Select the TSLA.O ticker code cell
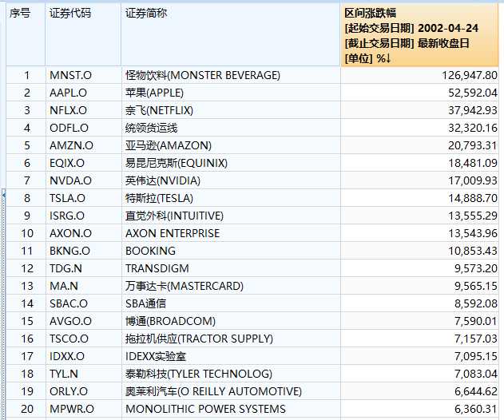Image resolution: width=504 pixels, height=420 pixels. coord(83,198)
